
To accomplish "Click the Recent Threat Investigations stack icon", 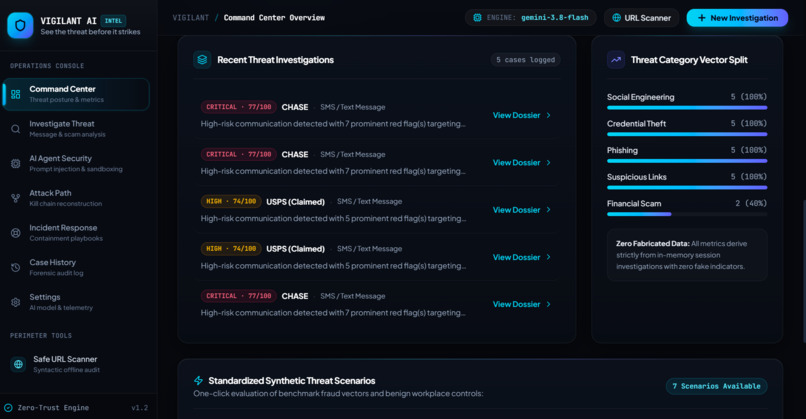I will 202,60.
